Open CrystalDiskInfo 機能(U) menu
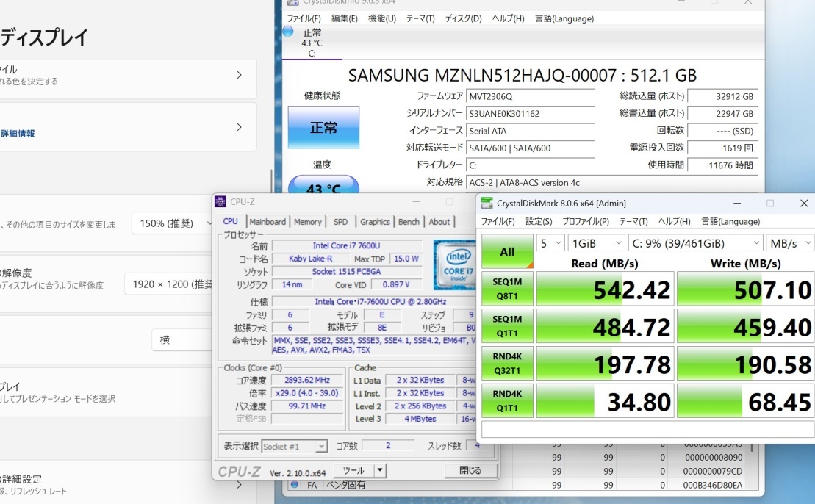815x504 pixels. tap(382, 18)
